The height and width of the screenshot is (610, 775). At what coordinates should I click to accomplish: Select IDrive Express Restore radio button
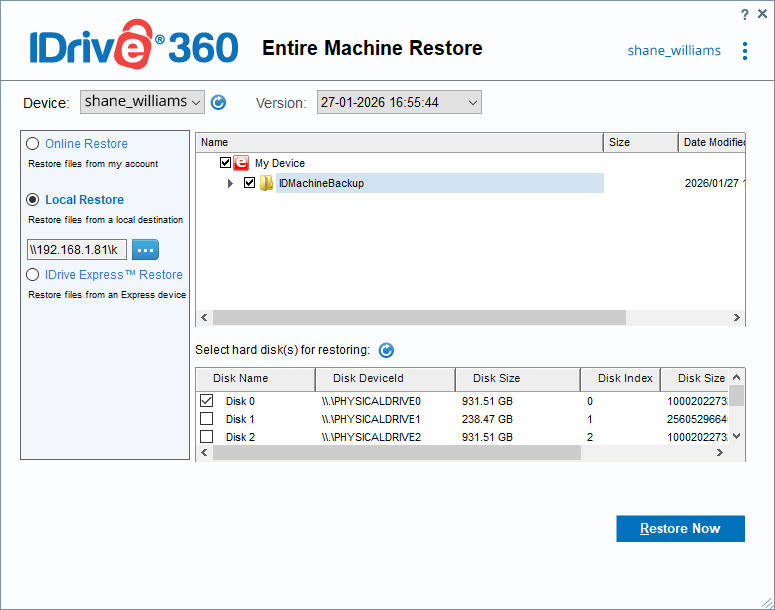click(x=33, y=275)
